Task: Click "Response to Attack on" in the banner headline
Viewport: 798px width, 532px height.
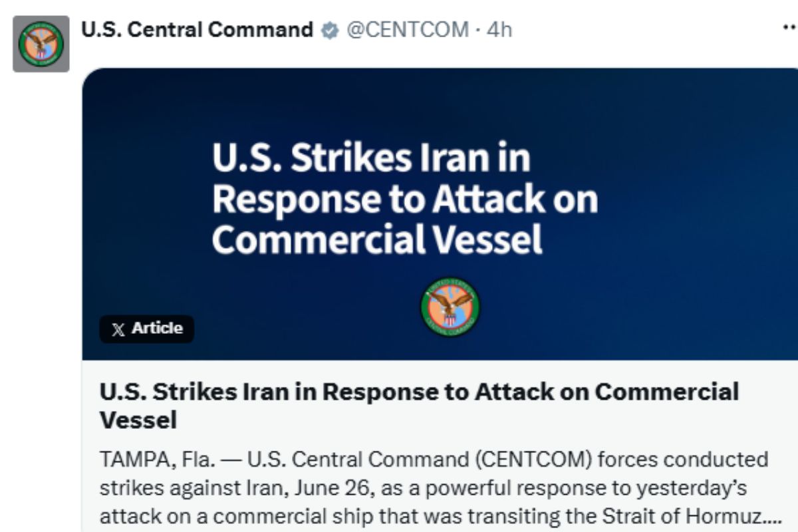Action: 405,199
